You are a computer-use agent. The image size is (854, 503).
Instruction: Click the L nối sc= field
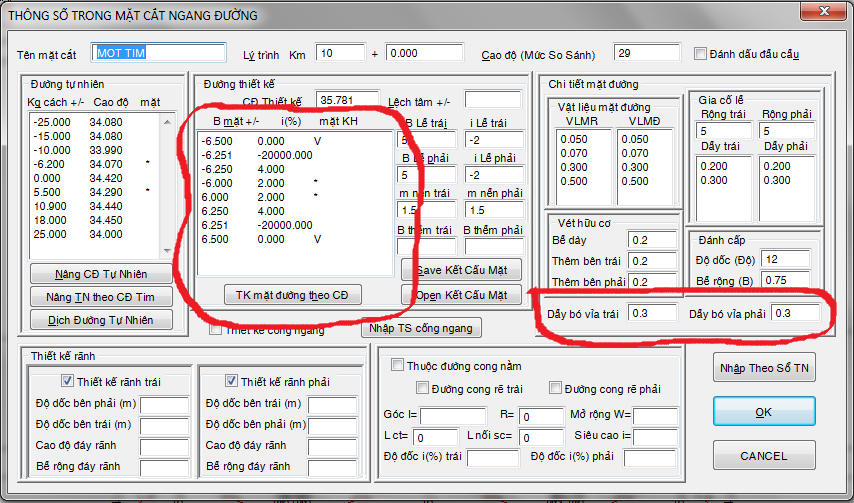[x=541, y=437]
